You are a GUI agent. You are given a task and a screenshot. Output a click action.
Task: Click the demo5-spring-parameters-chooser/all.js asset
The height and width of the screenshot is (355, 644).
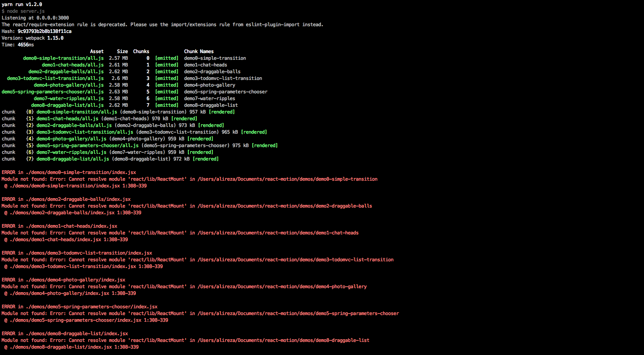pyautogui.click(x=53, y=91)
